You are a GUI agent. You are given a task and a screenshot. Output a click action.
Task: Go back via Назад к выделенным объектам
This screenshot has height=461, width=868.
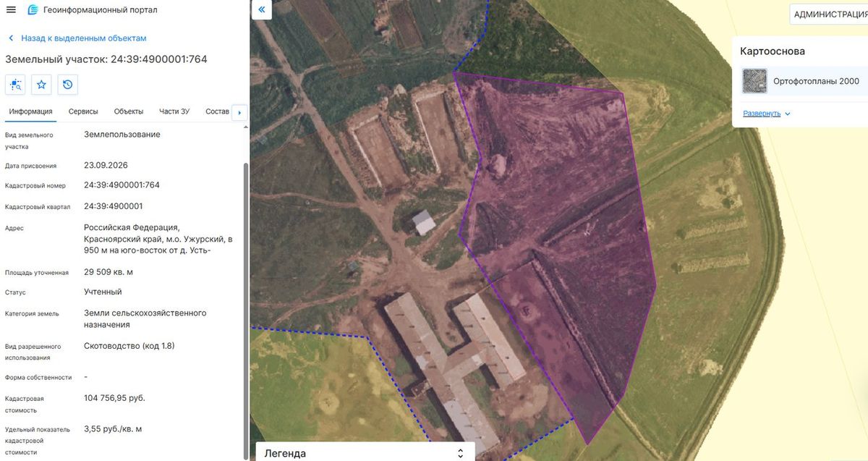point(84,38)
